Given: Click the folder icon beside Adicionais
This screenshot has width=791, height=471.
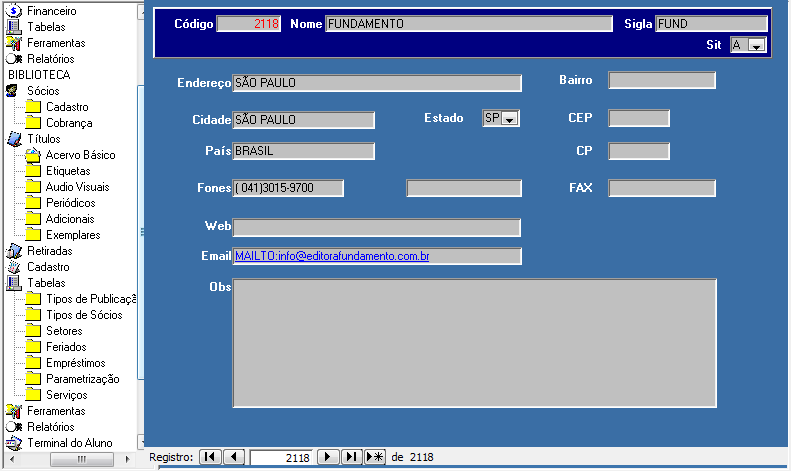Looking at the screenshot, I should pos(33,219).
